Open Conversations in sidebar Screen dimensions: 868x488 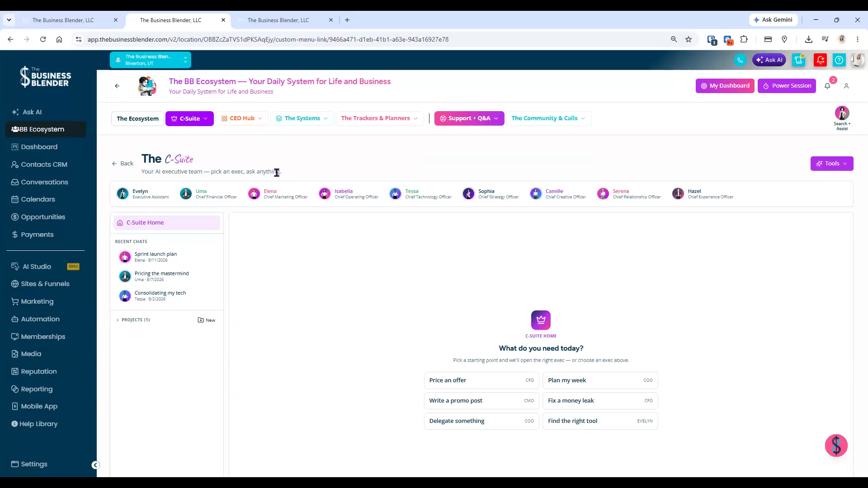tap(45, 182)
